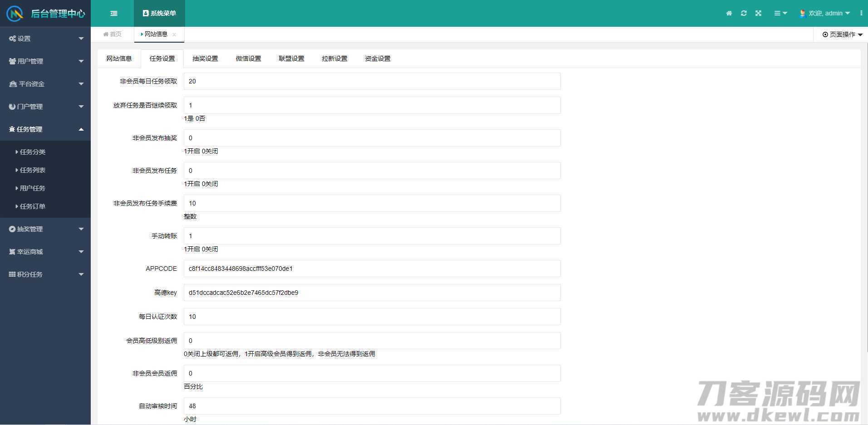Go to the 首页 page tab

tap(113, 34)
